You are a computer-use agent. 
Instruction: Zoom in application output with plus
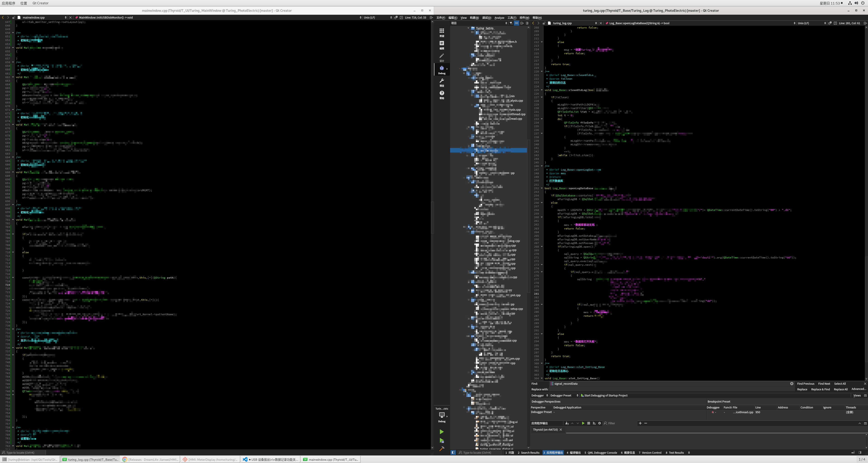[640, 423]
